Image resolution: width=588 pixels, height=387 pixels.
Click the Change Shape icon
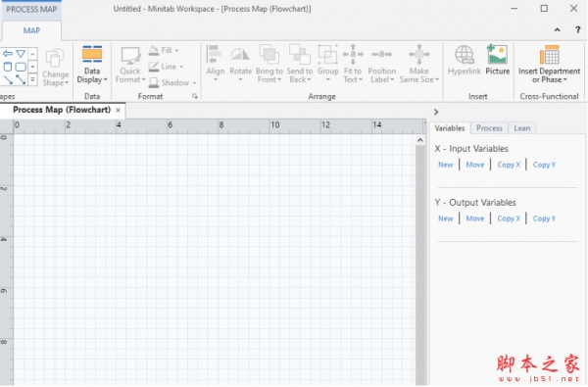55,58
